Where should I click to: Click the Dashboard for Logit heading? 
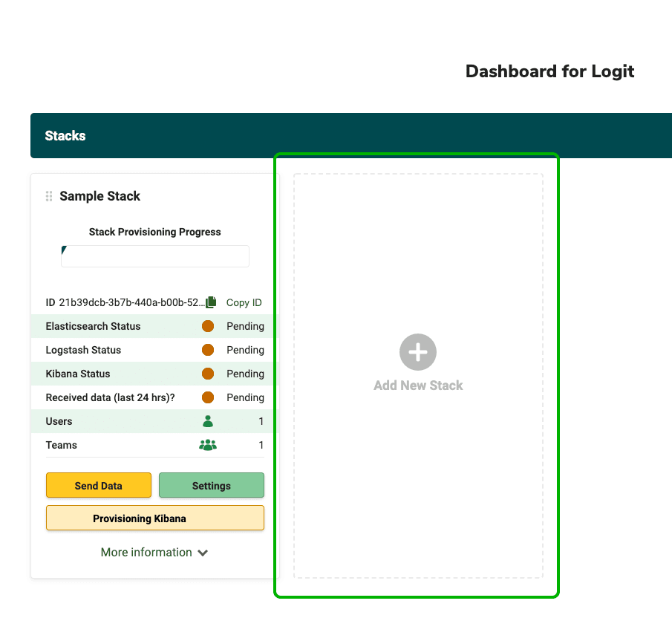(x=549, y=71)
